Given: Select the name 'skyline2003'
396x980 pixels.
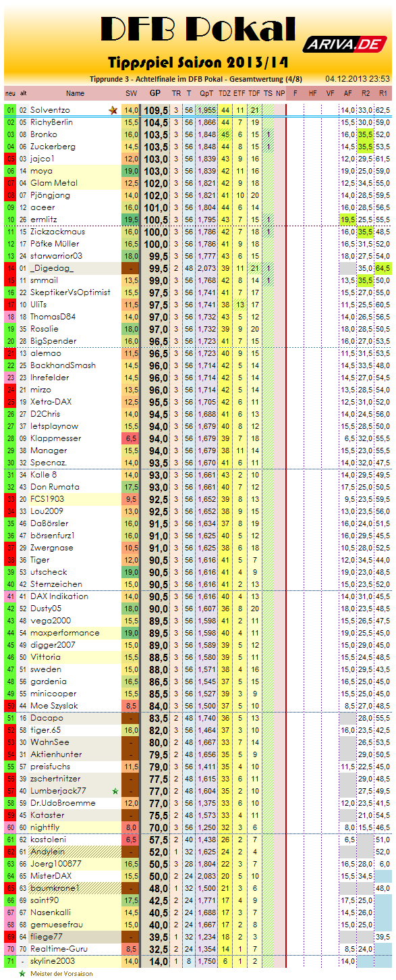Looking at the screenshot, I should pyautogui.click(x=54, y=961).
